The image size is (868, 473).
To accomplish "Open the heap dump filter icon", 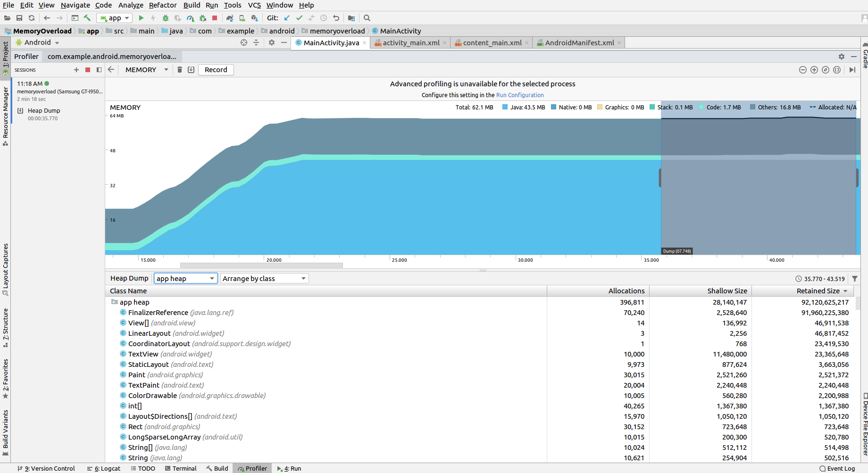I will point(855,279).
